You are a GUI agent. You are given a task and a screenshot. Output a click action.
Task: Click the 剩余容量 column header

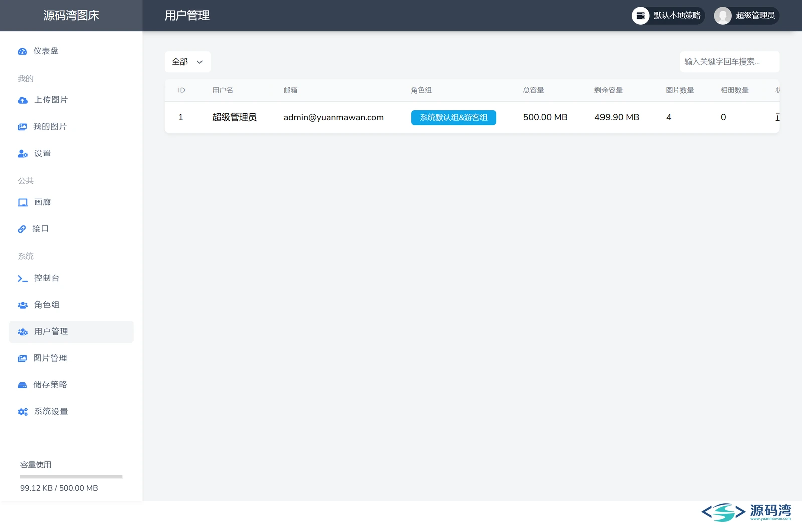pos(609,90)
